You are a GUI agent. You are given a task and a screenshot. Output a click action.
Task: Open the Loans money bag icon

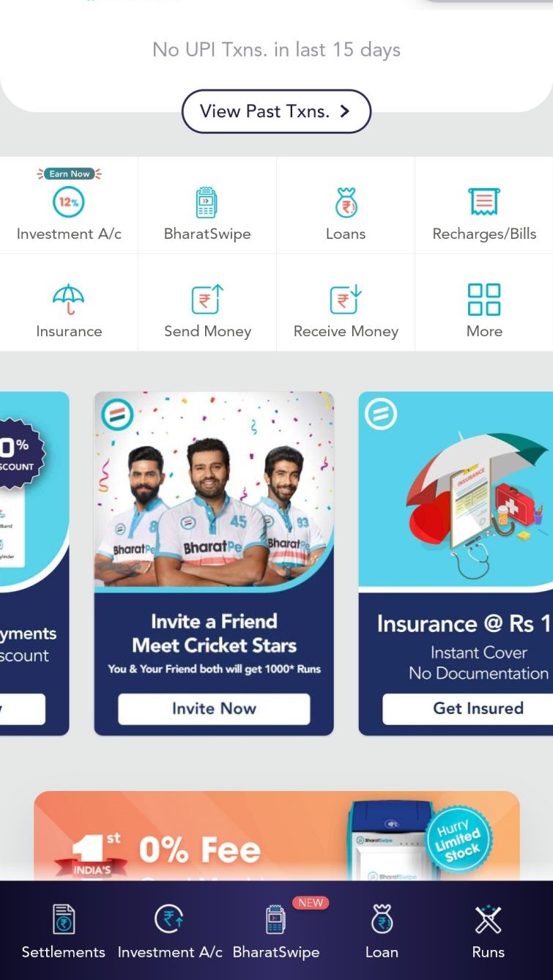[x=346, y=202]
